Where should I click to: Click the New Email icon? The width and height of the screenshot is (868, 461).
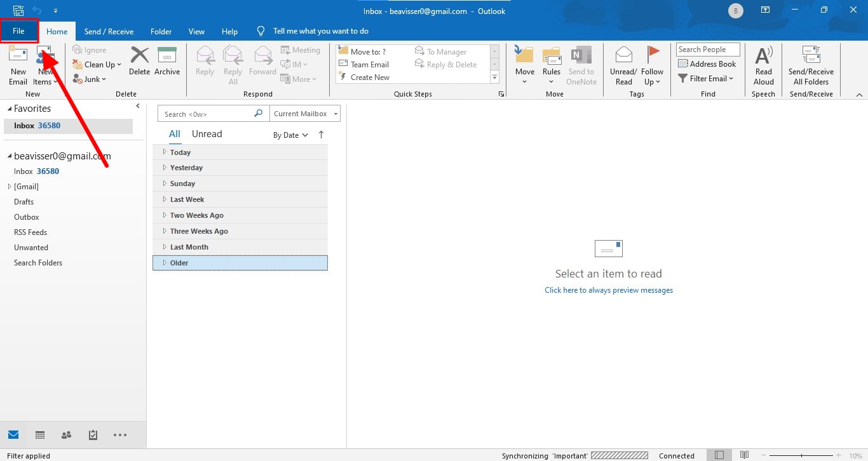(18, 55)
